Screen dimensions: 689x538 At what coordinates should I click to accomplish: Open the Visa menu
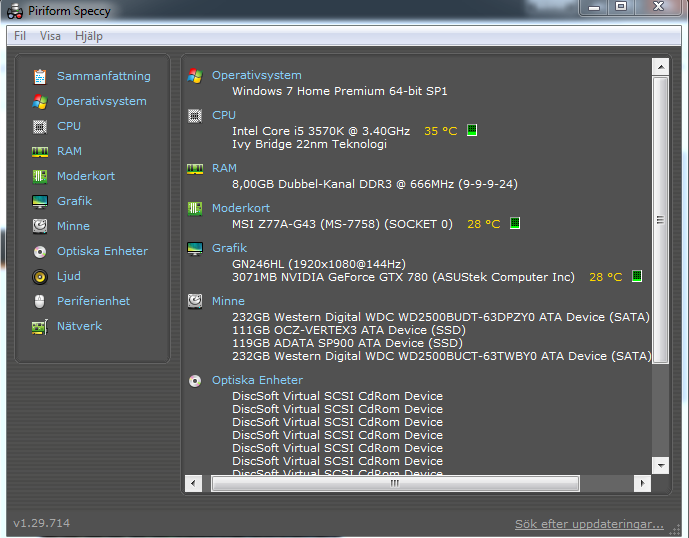50,36
